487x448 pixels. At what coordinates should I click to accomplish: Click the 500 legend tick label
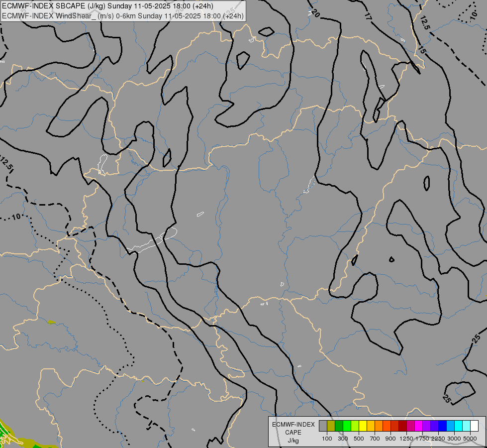click(x=359, y=439)
